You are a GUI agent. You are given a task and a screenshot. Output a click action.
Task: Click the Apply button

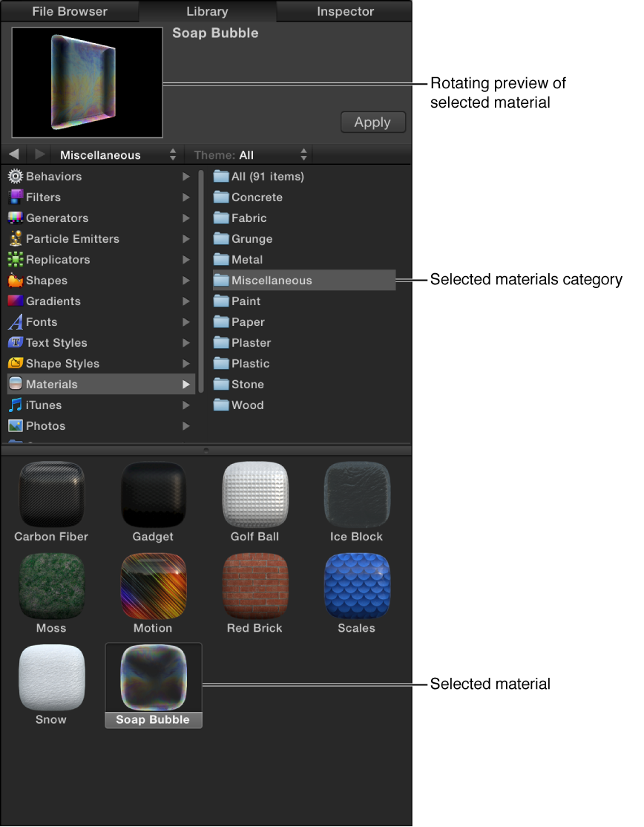[372, 122]
